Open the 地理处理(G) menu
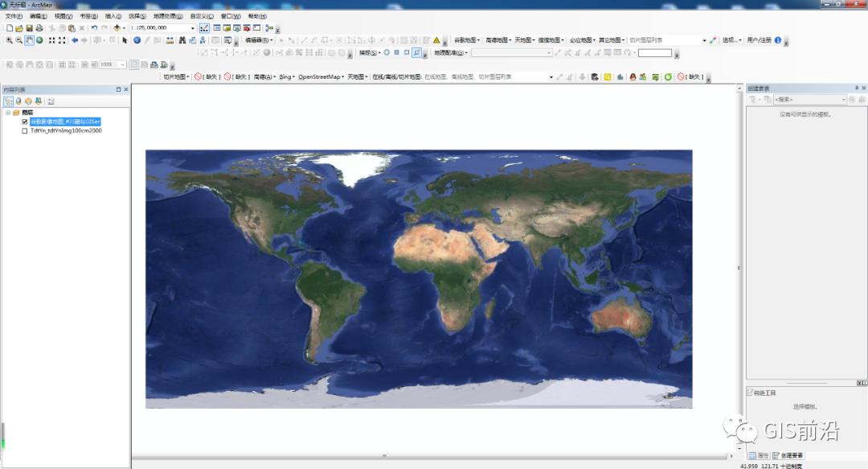 [x=168, y=16]
